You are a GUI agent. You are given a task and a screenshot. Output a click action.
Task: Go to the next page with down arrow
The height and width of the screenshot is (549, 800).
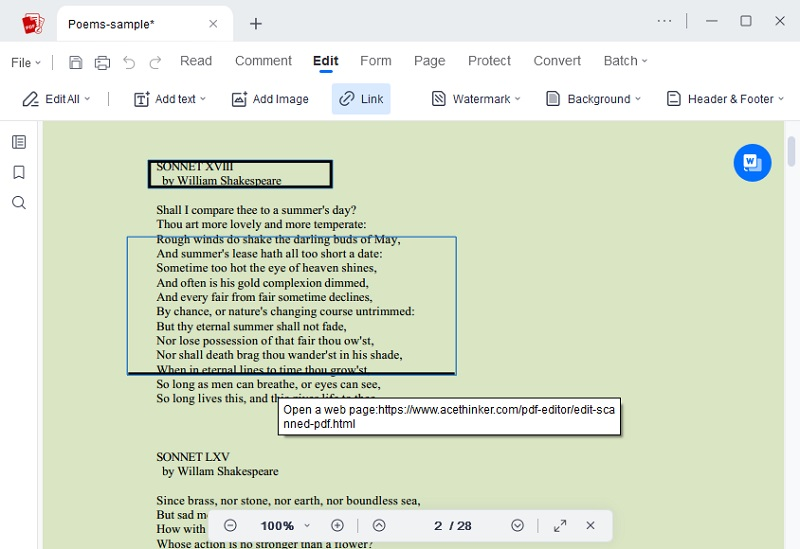point(517,526)
